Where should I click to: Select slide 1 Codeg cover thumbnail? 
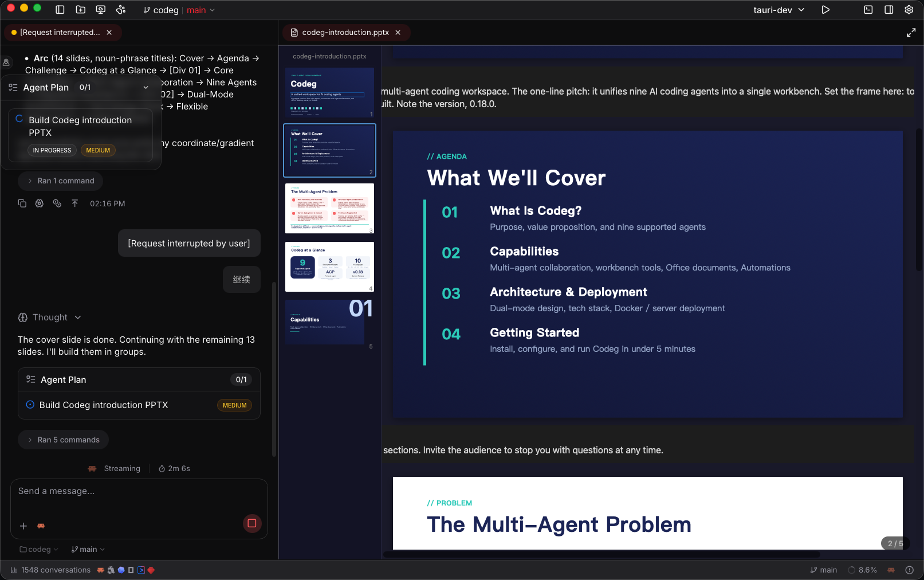(x=329, y=92)
